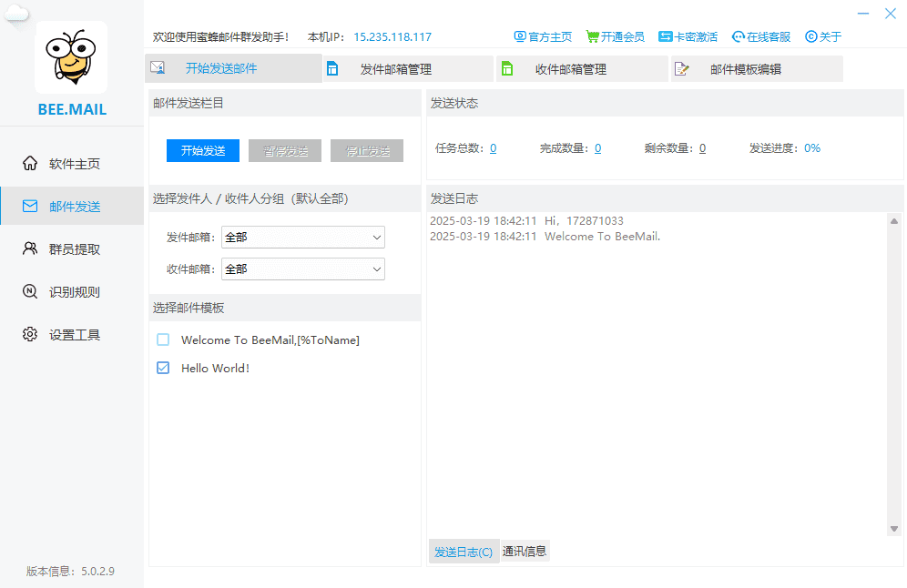This screenshot has height=588, width=907.
Task: Switch to 发件邮箱管理 tab
Action: coord(408,69)
